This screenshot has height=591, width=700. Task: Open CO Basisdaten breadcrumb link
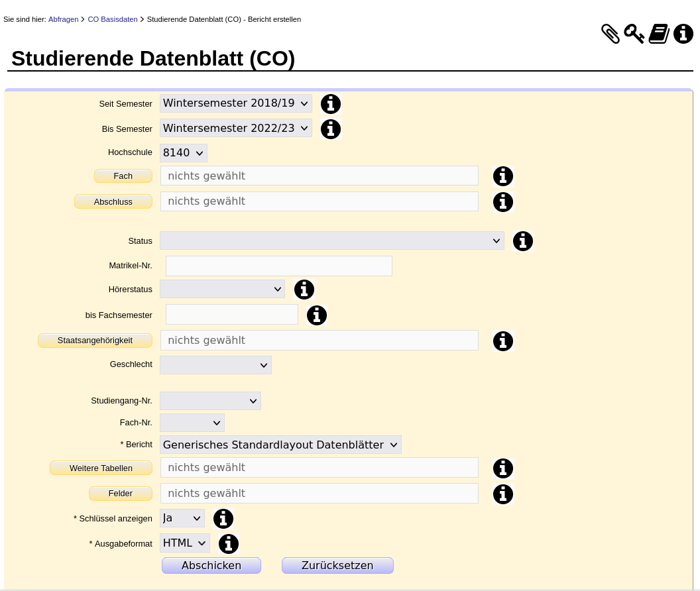(112, 19)
